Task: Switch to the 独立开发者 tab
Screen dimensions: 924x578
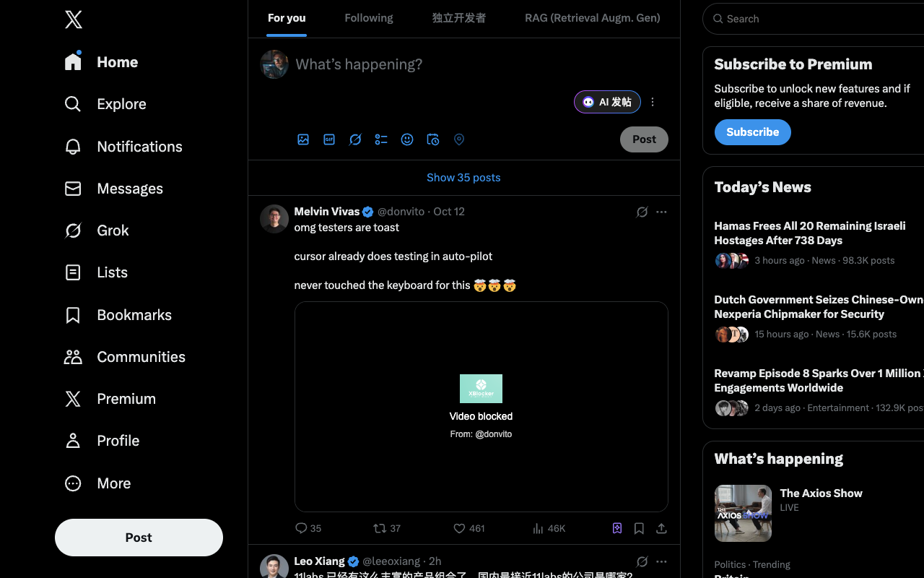Action: pos(459,18)
